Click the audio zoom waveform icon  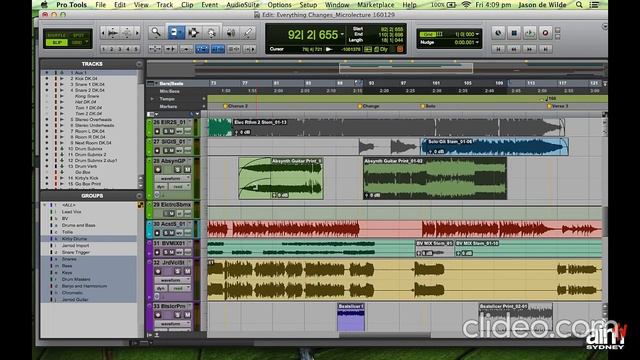coord(113,33)
